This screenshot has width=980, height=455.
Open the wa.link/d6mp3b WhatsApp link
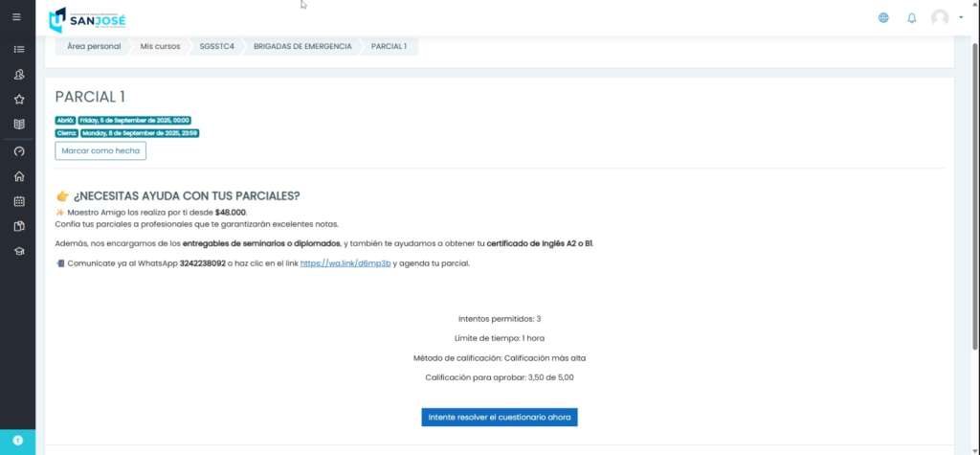click(345, 263)
